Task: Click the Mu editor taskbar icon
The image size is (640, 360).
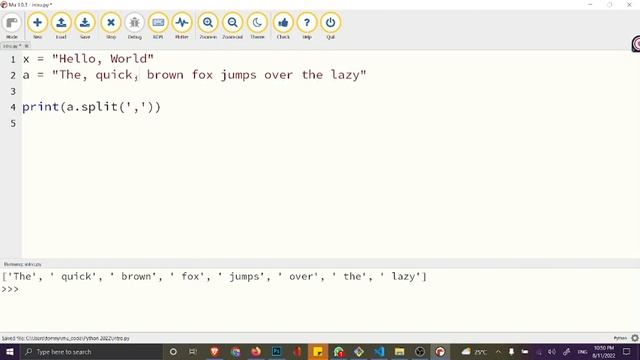Action: [440, 352]
